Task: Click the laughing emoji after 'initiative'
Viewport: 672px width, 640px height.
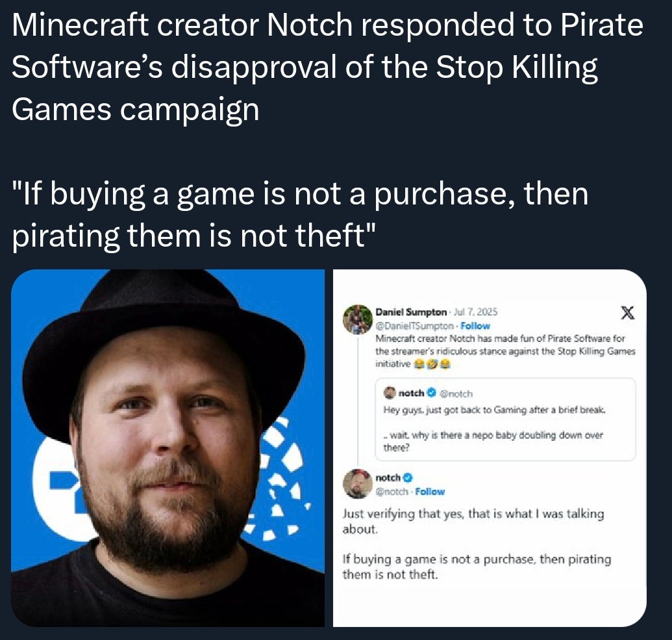Action: 418,363
